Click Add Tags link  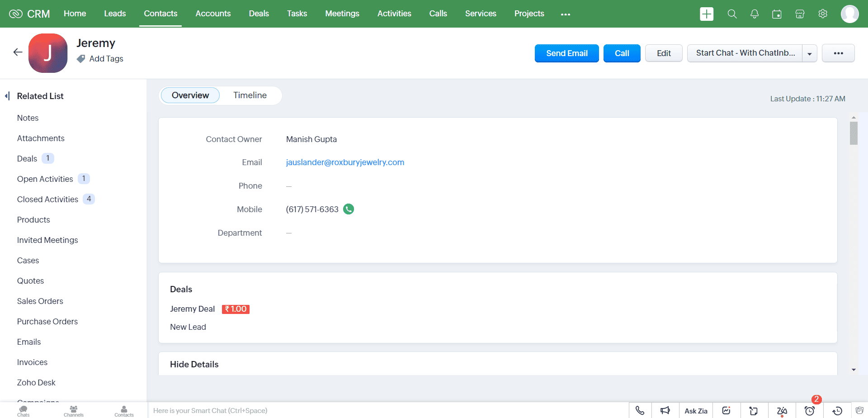(x=106, y=59)
